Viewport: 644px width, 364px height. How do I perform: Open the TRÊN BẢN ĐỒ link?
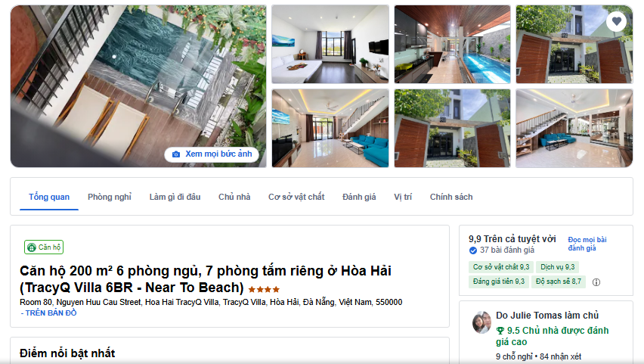[x=48, y=313]
